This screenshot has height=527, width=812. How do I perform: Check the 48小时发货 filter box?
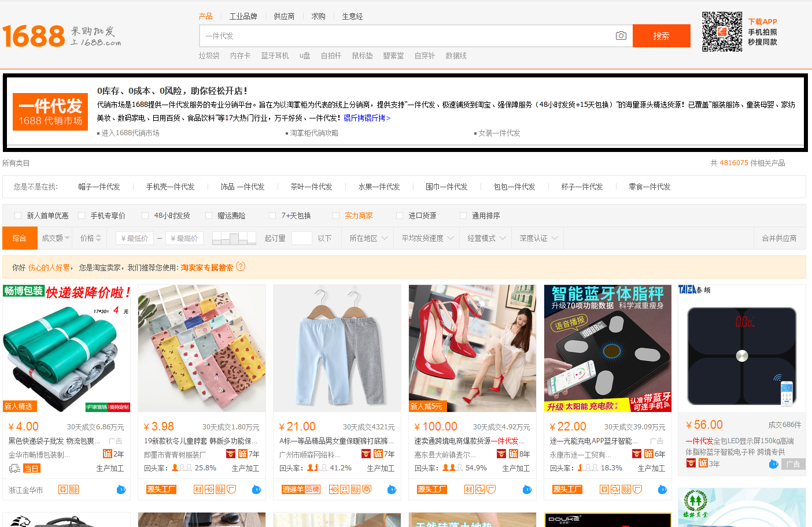click(145, 216)
